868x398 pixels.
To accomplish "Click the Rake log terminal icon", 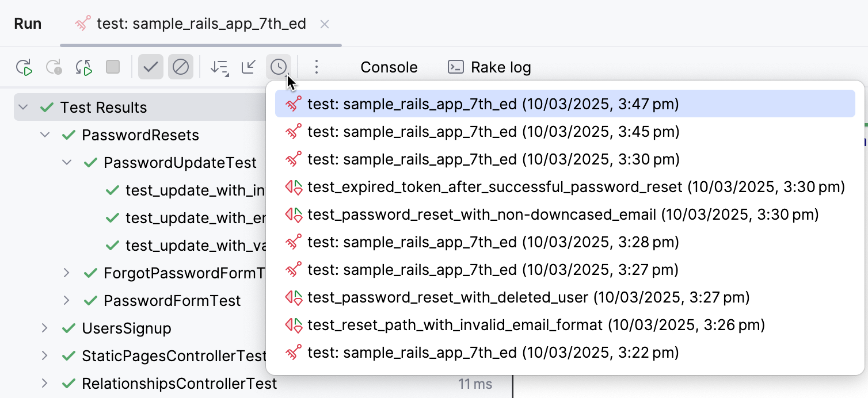I will [455, 67].
